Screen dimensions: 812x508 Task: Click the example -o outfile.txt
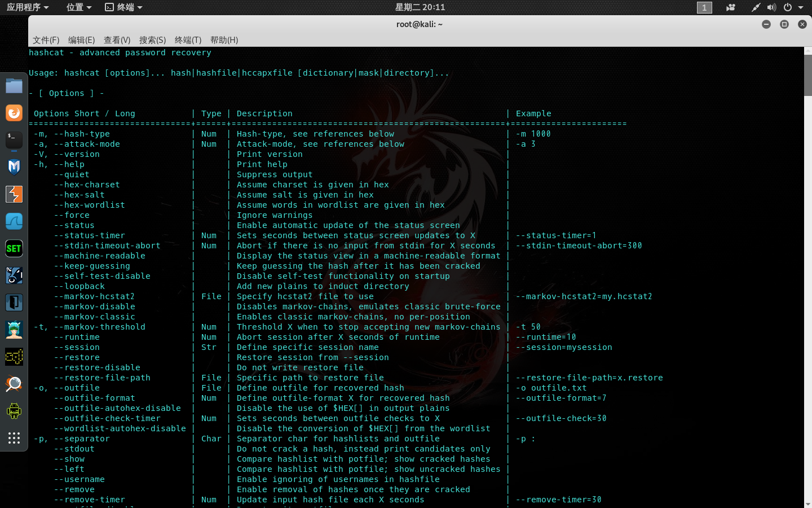[x=551, y=388]
